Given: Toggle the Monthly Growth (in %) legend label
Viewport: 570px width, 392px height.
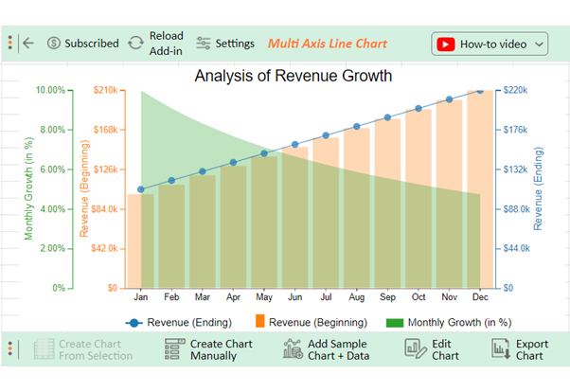Looking at the screenshot, I should click(459, 323).
